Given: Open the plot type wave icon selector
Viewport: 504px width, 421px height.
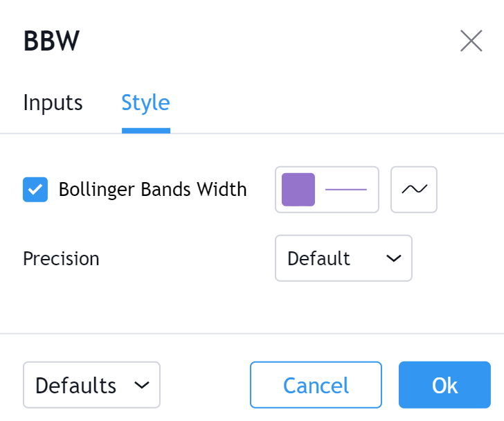Looking at the screenshot, I should point(414,189).
